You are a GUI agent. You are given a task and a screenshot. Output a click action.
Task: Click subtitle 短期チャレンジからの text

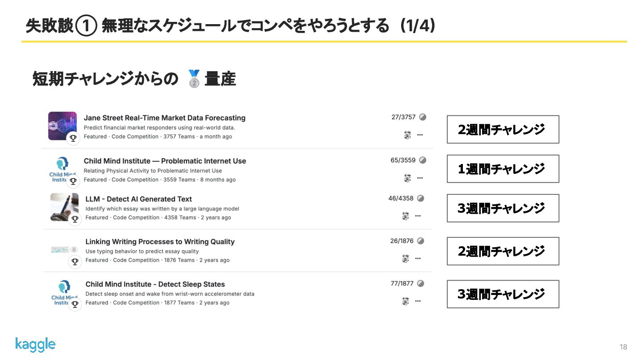[x=106, y=79]
